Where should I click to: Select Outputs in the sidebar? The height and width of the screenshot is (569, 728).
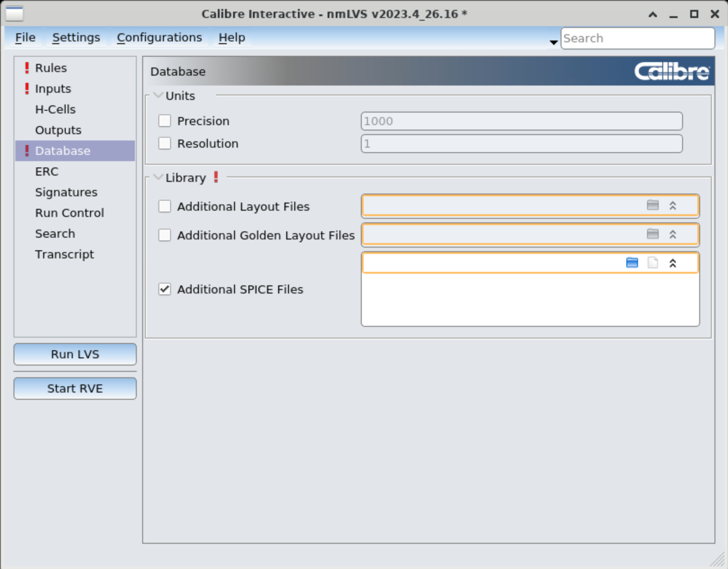(x=75, y=130)
